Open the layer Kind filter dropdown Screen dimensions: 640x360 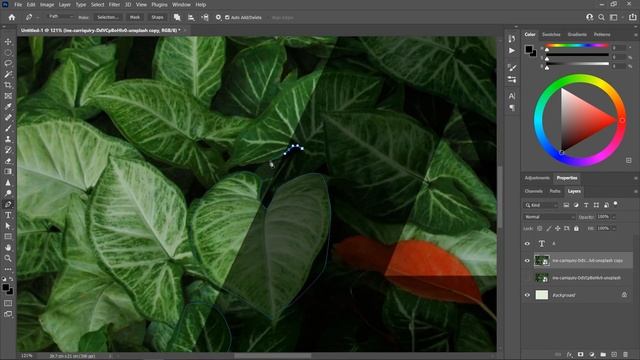point(541,205)
